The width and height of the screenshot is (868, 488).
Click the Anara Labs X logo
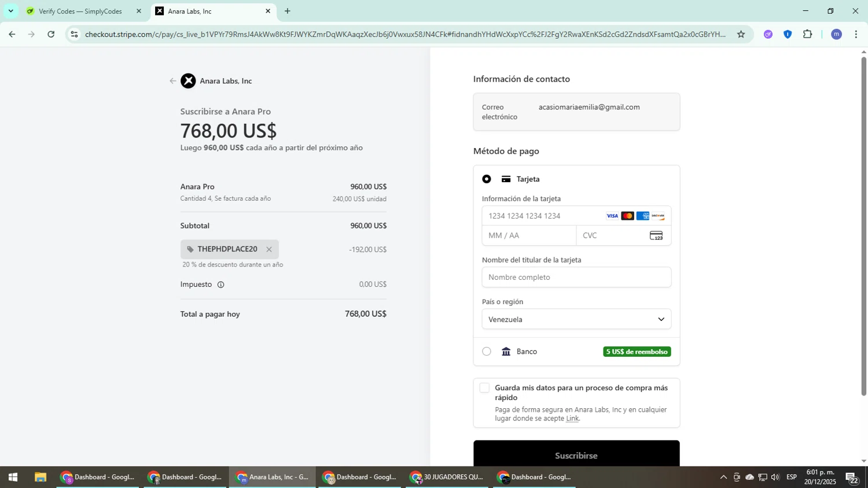[x=188, y=81]
